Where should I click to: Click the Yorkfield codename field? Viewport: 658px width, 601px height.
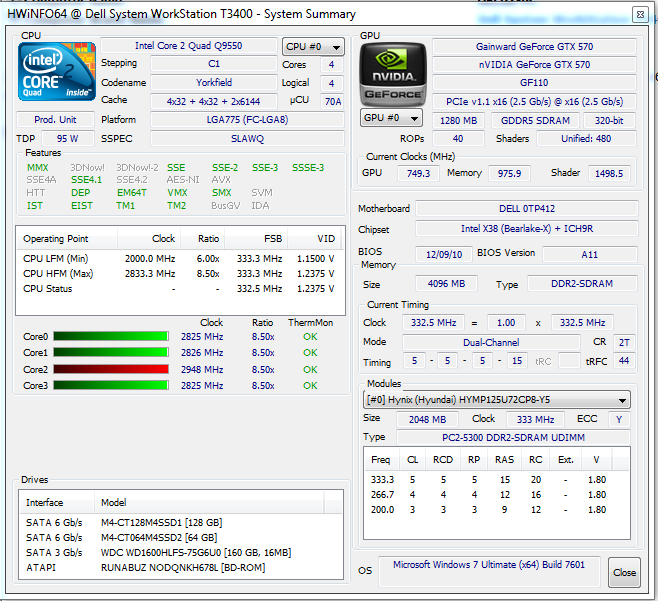[x=214, y=83]
